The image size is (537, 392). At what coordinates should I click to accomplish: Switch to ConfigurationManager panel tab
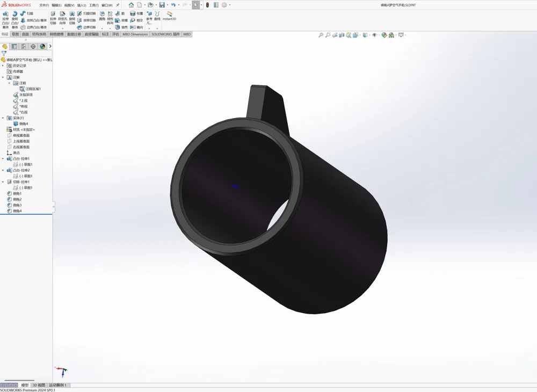click(23, 46)
